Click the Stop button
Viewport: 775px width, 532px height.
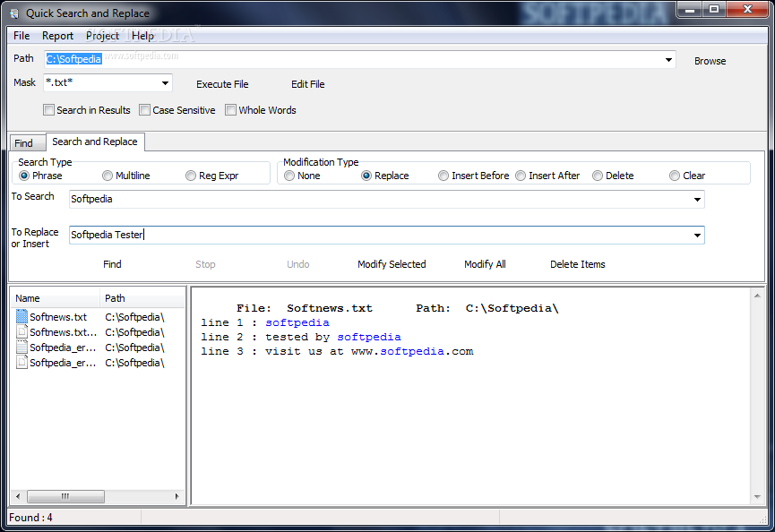(205, 264)
